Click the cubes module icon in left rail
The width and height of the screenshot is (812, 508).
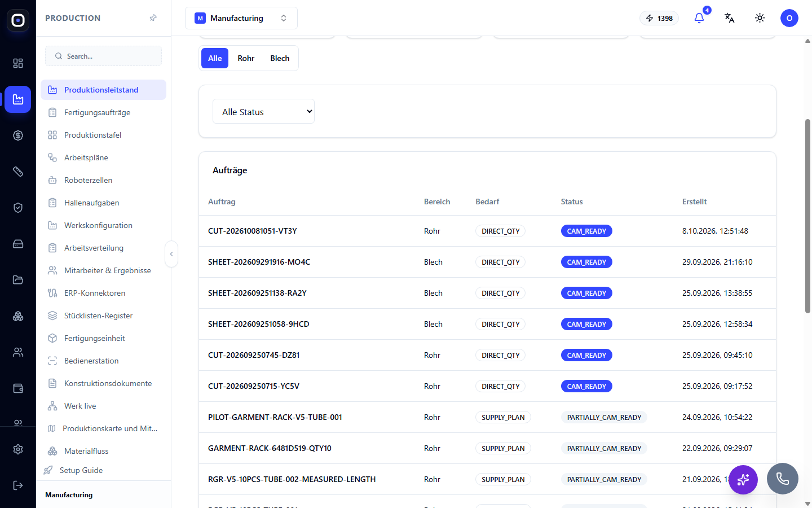pyautogui.click(x=18, y=316)
